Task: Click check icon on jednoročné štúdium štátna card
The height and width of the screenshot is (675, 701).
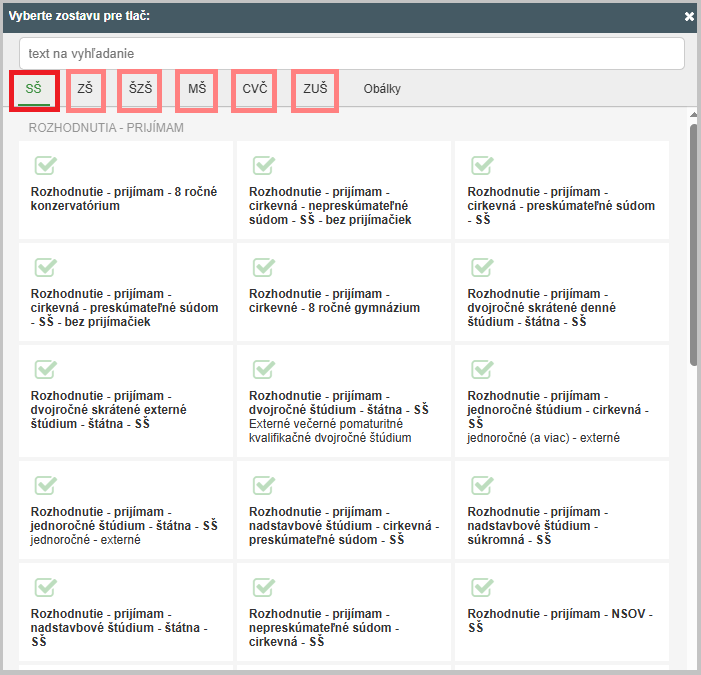Action: [45, 485]
